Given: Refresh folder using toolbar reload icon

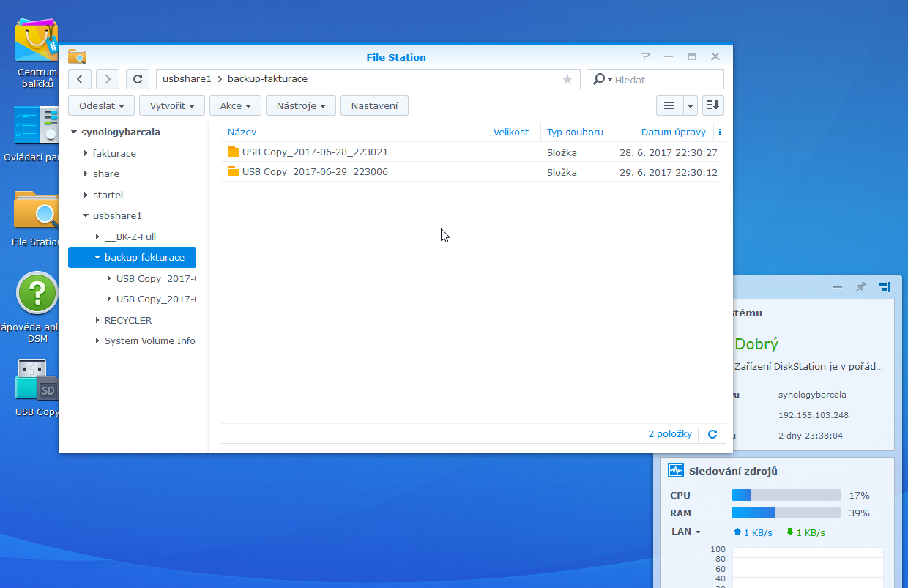Looking at the screenshot, I should [138, 79].
